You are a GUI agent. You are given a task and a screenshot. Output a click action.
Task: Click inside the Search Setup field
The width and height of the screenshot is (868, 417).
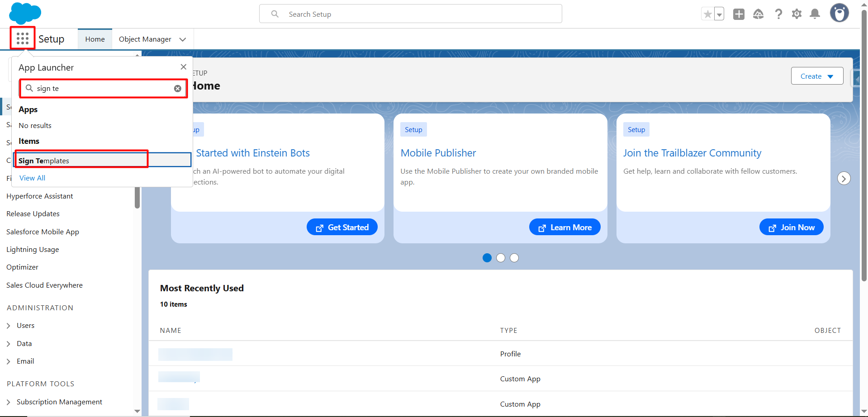(411, 14)
